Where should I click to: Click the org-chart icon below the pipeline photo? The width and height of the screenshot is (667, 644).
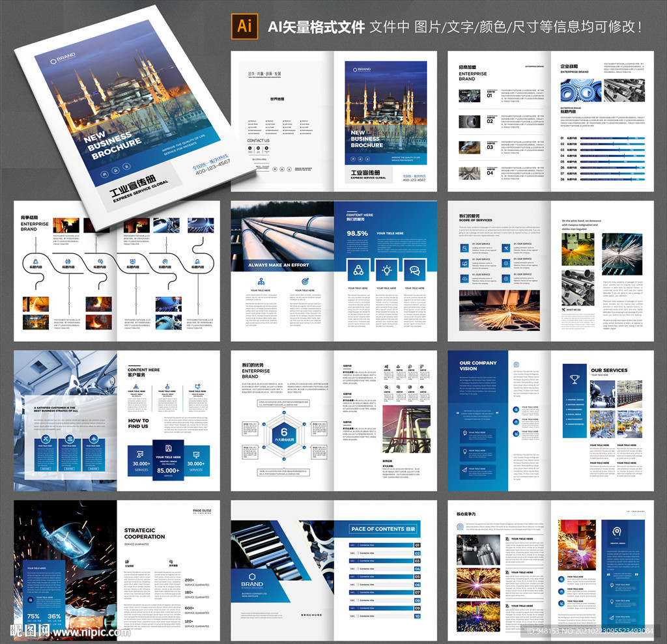pyautogui.click(x=261, y=281)
